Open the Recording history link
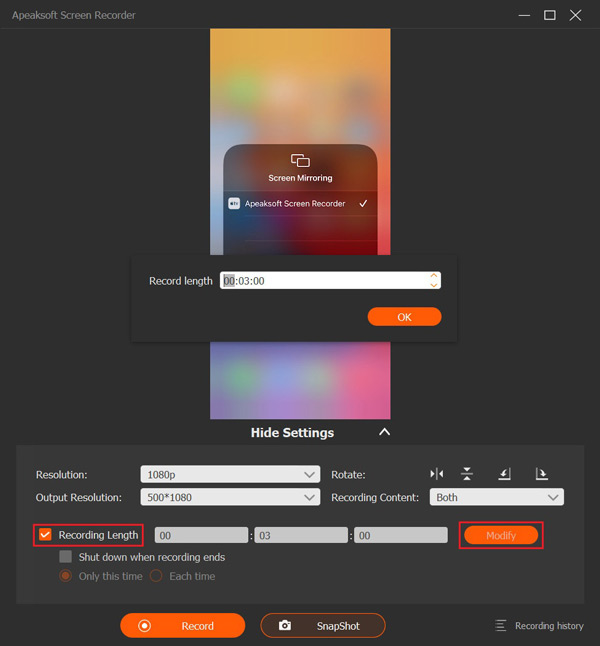Image resolution: width=600 pixels, height=646 pixels. pyautogui.click(x=549, y=626)
